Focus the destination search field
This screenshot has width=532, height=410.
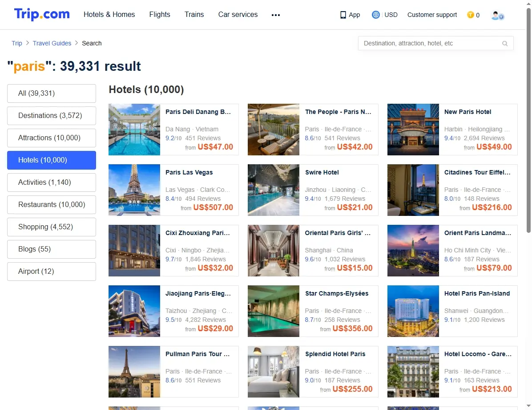(x=435, y=43)
